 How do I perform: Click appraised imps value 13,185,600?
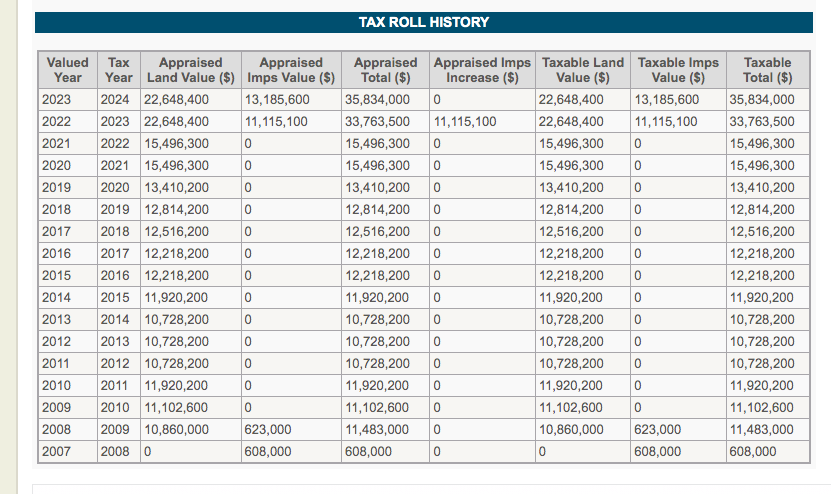pos(291,100)
